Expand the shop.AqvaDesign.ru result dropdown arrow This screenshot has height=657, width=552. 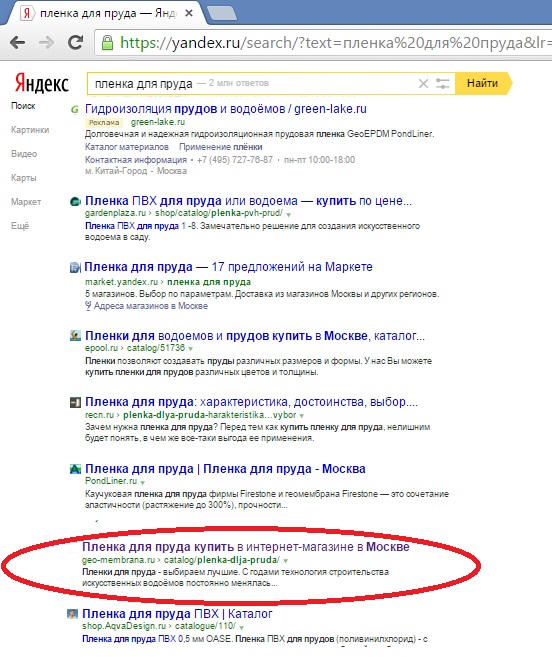[241, 627]
